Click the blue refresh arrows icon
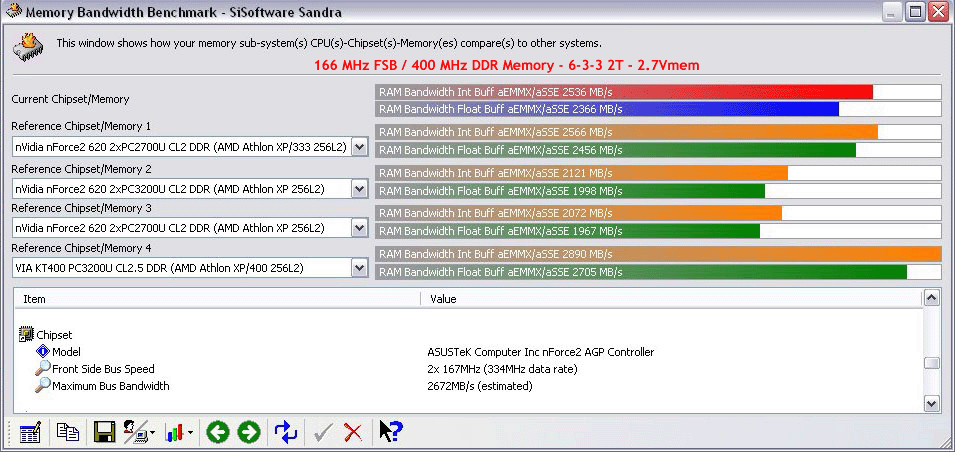The height and width of the screenshot is (452, 955). click(x=286, y=432)
